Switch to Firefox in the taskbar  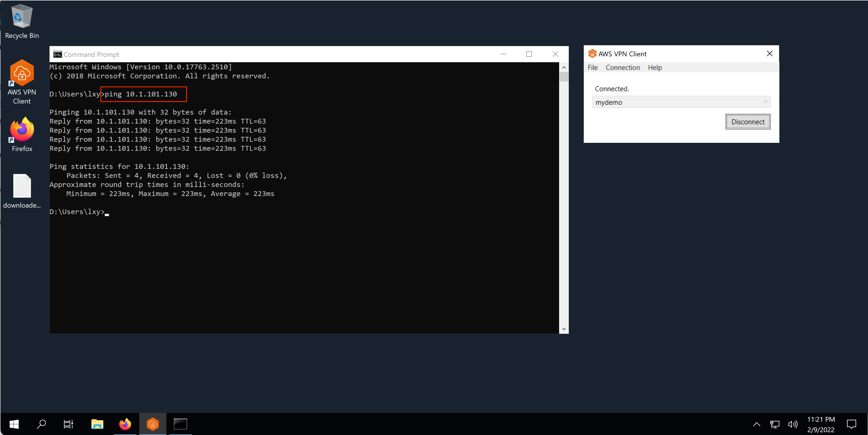[x=125, y=424]
